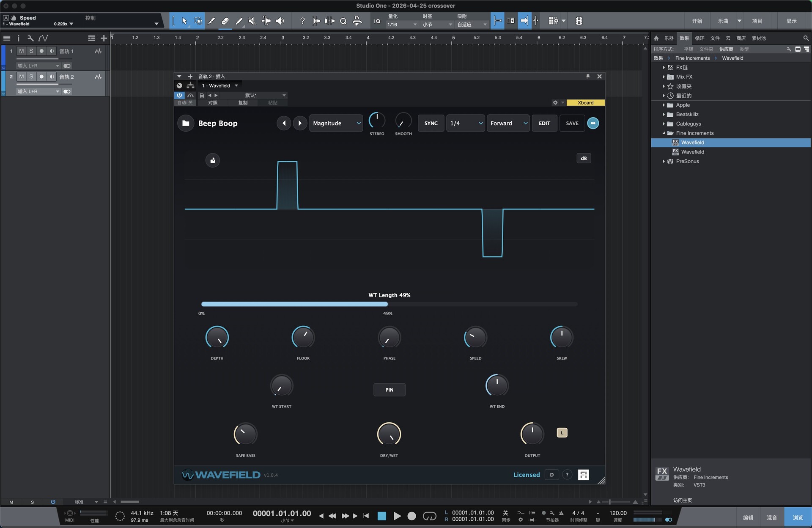
Task: Expand the Cableguys folder
Action: pos(664,124)
